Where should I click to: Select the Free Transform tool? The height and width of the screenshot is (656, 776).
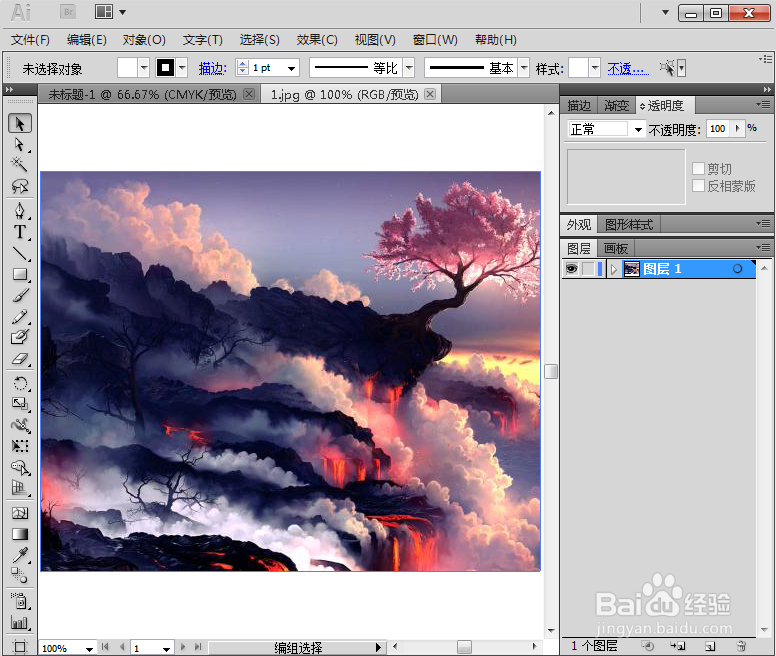20,446
